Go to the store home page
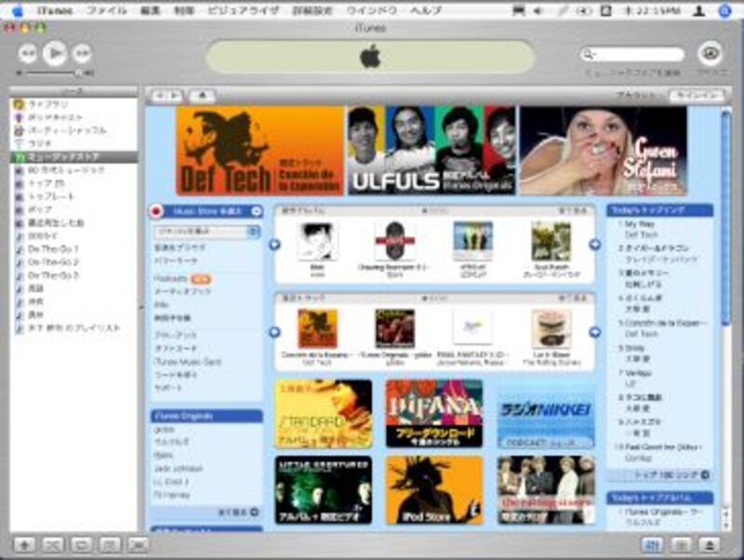 coord(202,96)
